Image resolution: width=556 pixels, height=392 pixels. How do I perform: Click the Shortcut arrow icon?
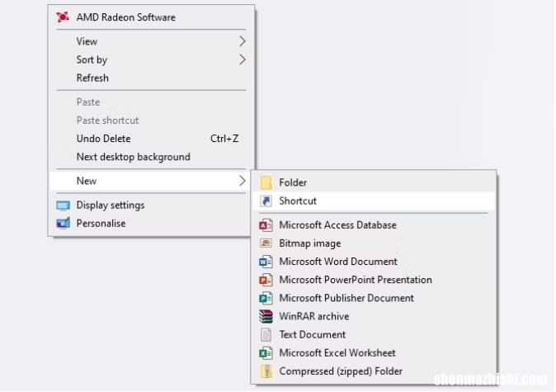click(x=266, y=201)
